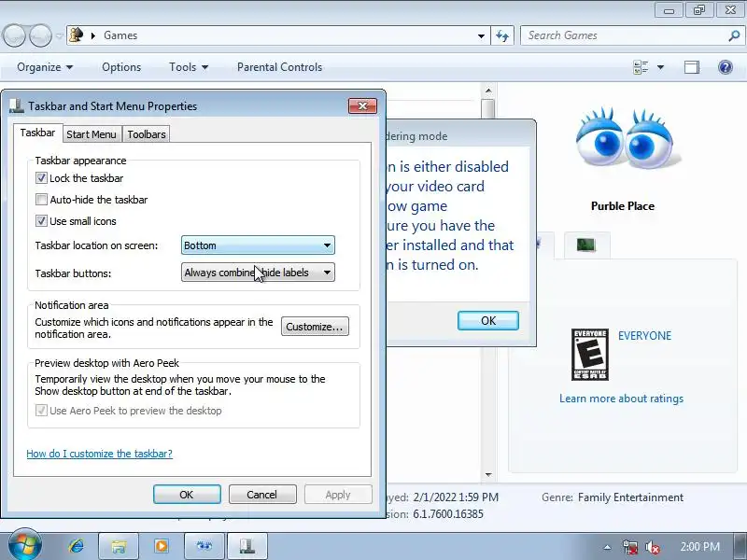Click the Forward navigation button in Games
The height and width of the screenshot is (560, 747).
[x=40, y=35]
